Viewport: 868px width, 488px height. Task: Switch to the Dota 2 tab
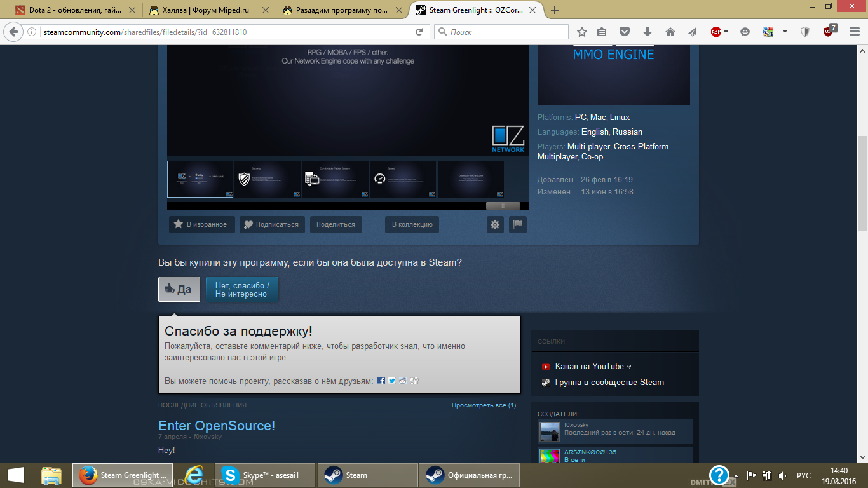pos(75,10)
